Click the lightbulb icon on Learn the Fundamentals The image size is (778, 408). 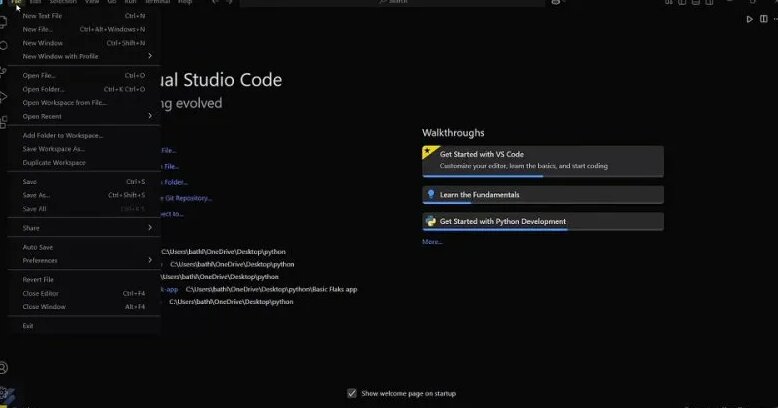pos(431,194)
